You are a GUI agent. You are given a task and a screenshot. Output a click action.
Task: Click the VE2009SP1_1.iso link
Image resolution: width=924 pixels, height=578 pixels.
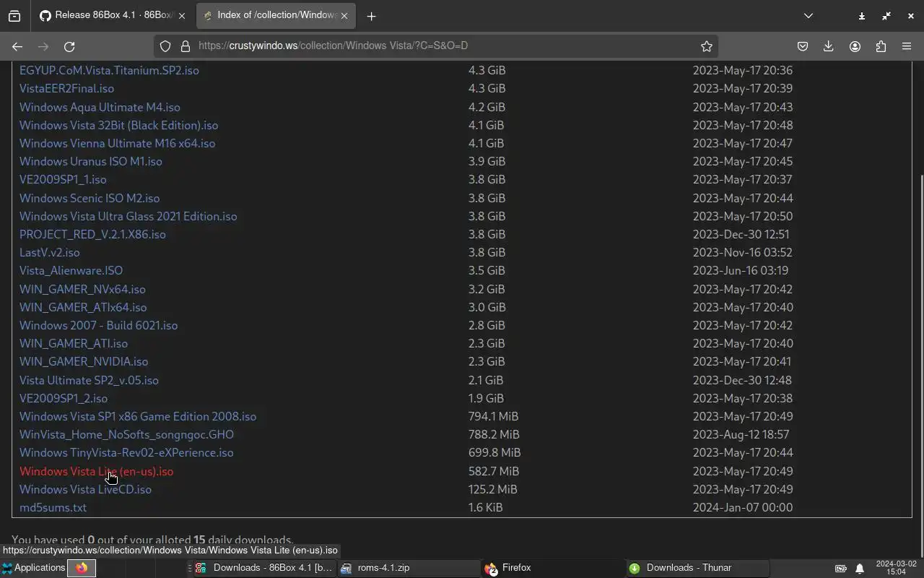coord(63,179)
